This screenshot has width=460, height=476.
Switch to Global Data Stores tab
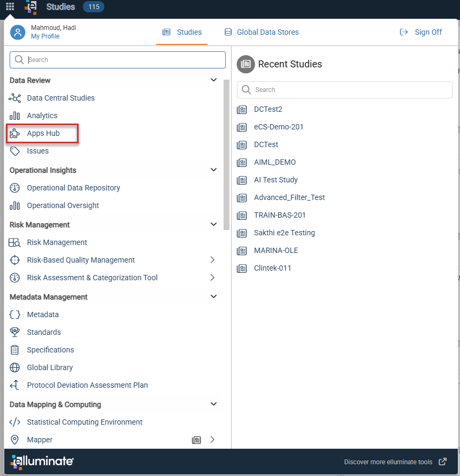pos(262,32)
